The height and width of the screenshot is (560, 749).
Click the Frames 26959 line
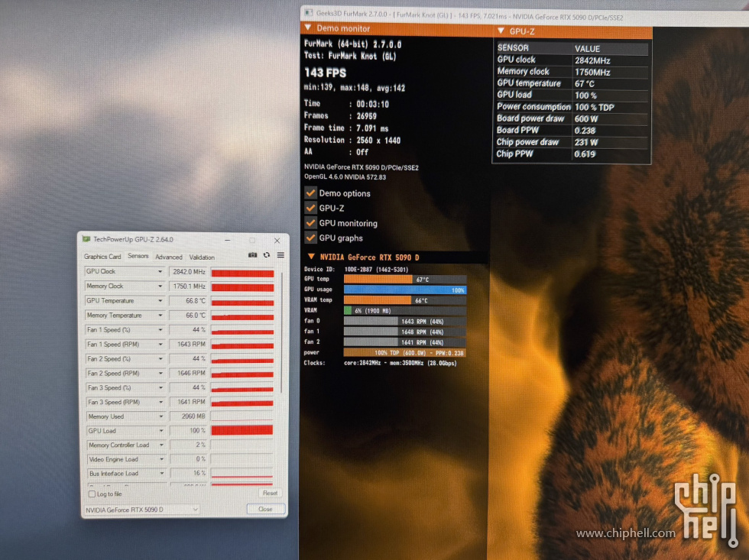pos(340,115)
